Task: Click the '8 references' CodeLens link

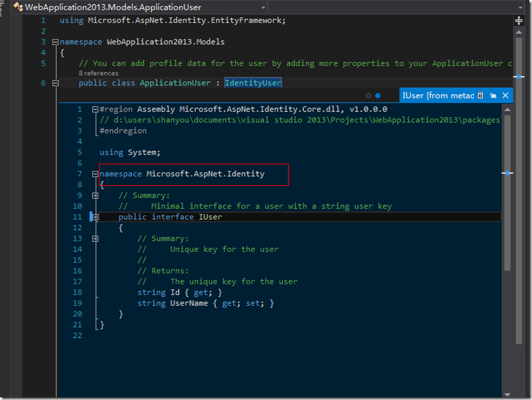Action: [98, 73]
